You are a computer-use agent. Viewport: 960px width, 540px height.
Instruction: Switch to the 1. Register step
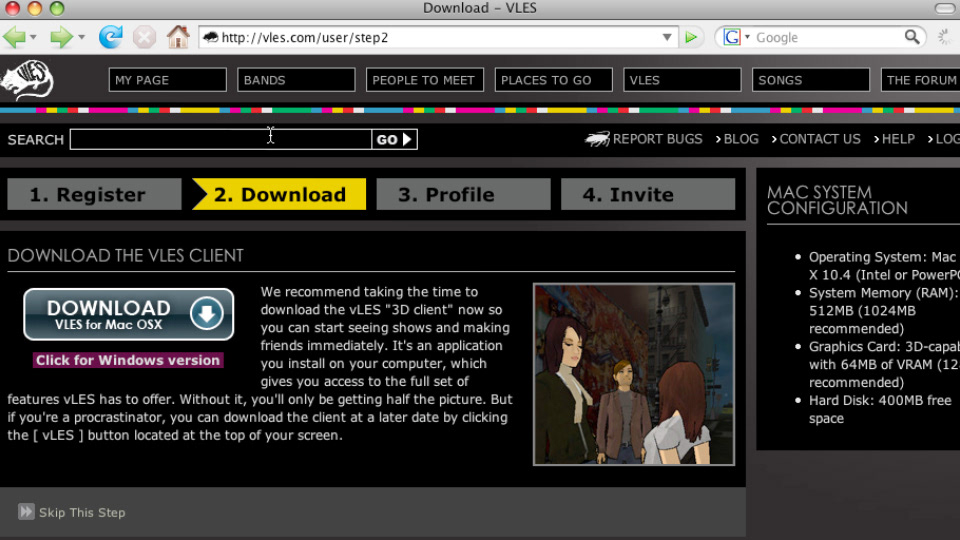coord(94,194)
